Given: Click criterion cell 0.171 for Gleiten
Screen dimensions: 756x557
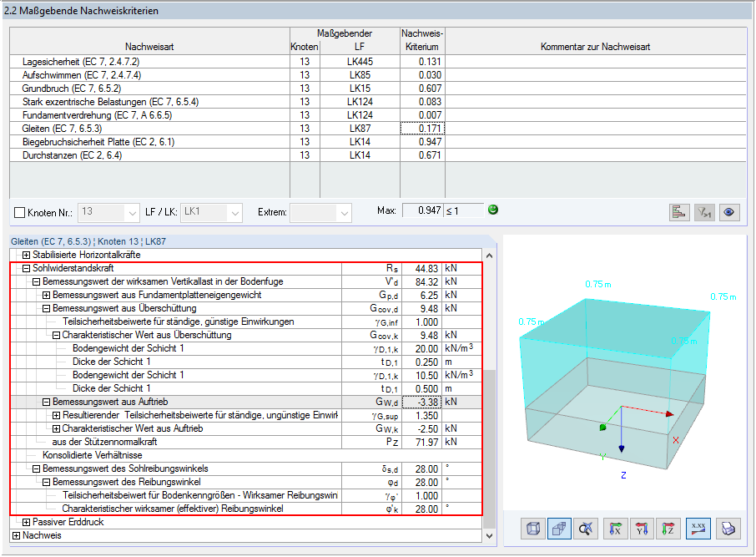Looking at the screenshot, I should tap(422, 129).
